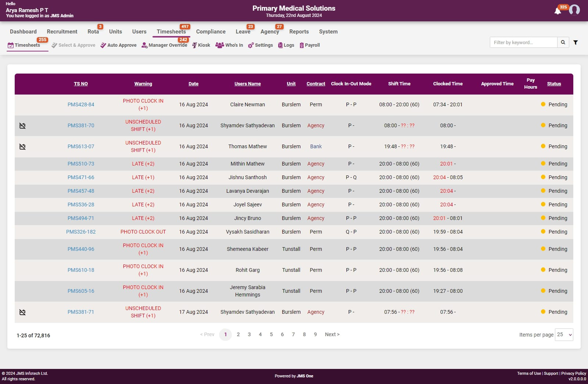588x384 pixels.
Task: Click the search magnifier button
Action: pyautogui.click(x=563, y=43)
